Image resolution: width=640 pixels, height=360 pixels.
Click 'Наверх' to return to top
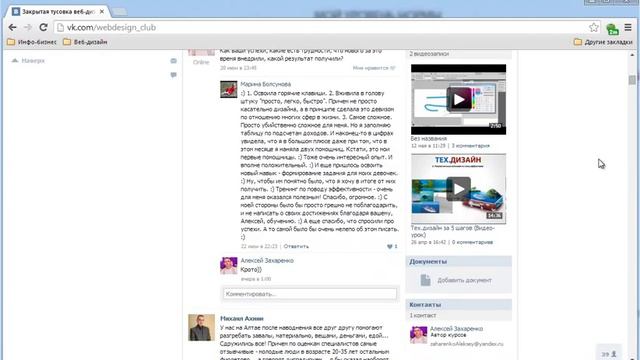click(28, 60)
